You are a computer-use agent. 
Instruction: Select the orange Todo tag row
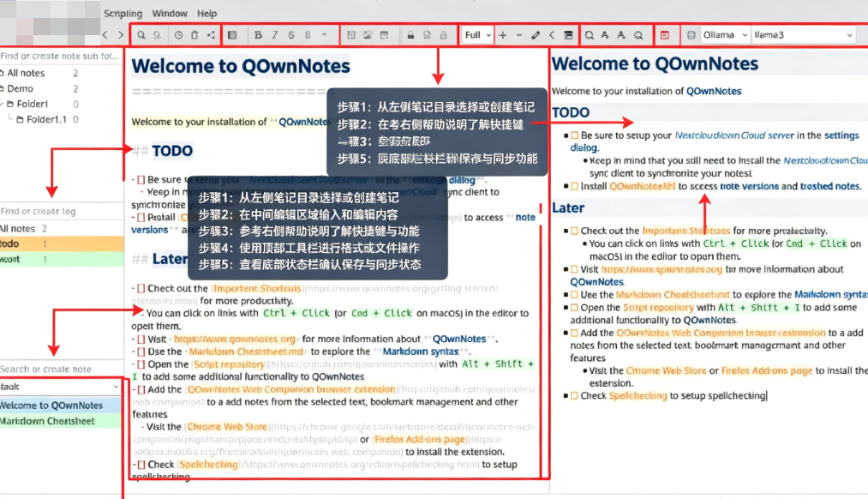pyautogui.click(x=61, y=243)
